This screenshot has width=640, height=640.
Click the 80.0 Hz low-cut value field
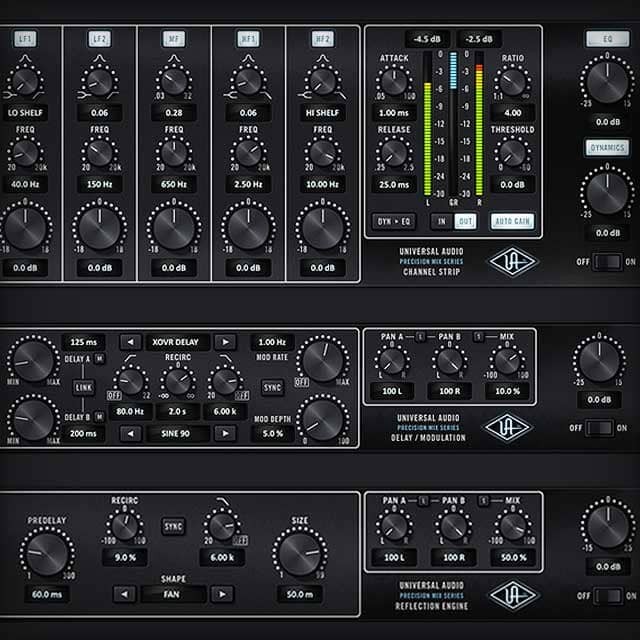[130, 411]
